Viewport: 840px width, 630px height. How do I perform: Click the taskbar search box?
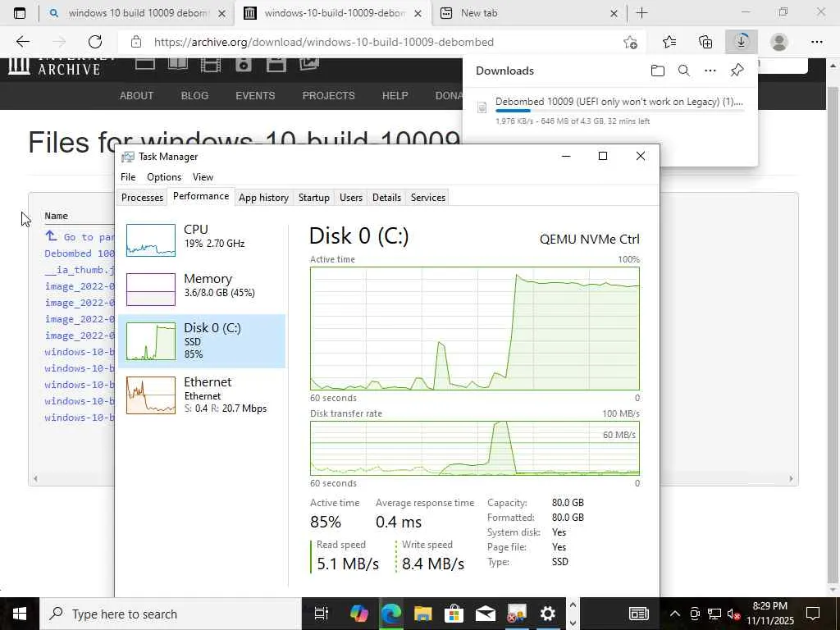[171, 614]
